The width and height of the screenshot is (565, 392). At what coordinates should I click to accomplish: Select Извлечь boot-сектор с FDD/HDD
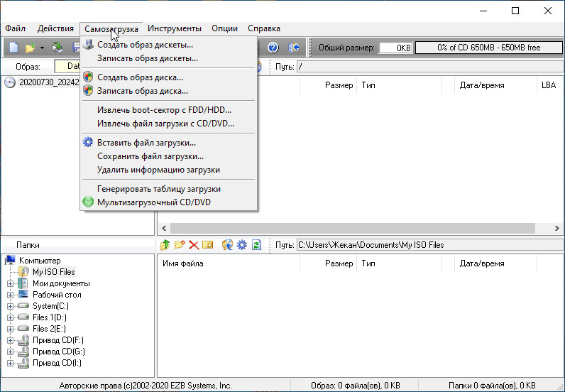pyautogui.click(x=164, y=109)
